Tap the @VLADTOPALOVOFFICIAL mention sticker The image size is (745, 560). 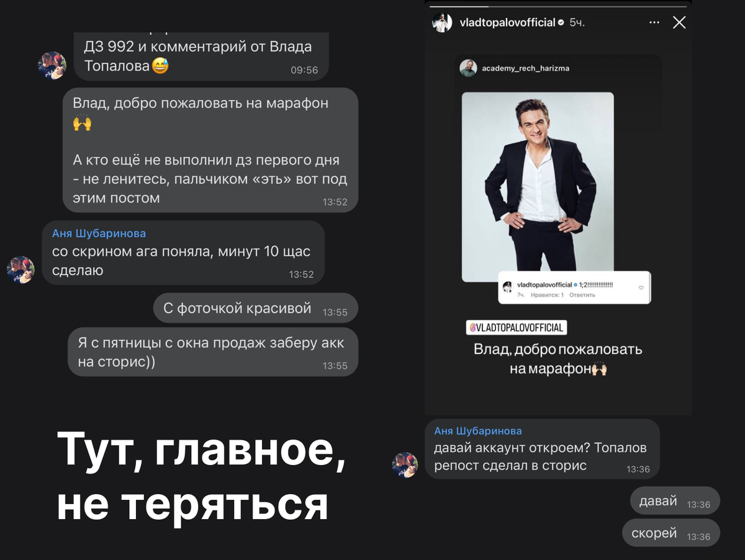[516, 328]
